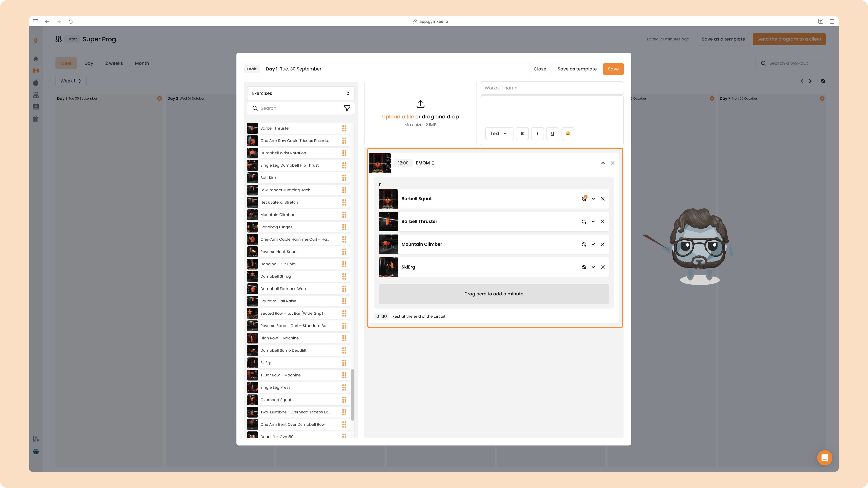Click drag handle for Butt Kicks exercise
The image size is (868, 488).
(344, 178)
